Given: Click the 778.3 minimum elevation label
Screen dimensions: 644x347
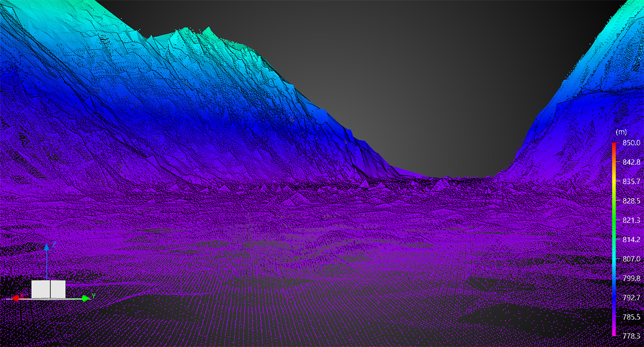Looking at the screenshot, I should tap(631, 336).
